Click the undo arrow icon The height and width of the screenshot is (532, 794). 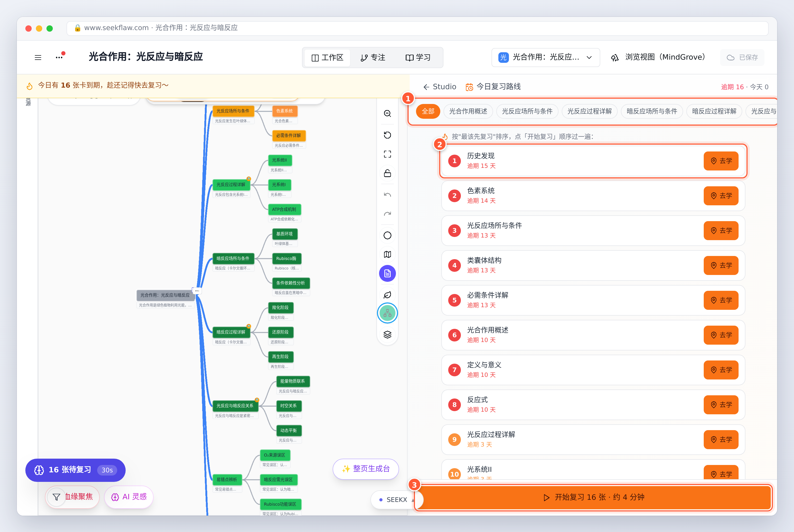tap(387, 195)
